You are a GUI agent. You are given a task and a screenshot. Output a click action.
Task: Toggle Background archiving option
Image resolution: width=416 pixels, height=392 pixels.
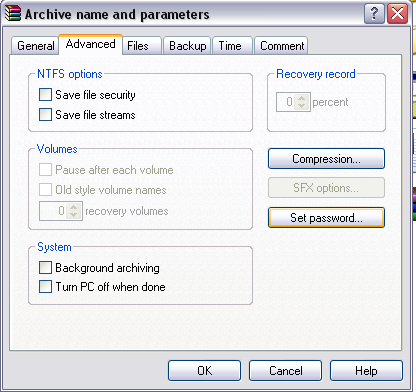tap(45, 267)
